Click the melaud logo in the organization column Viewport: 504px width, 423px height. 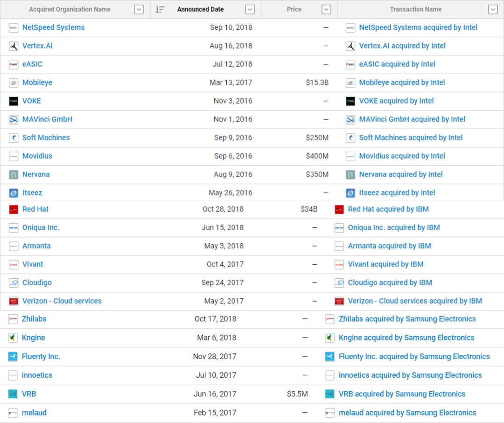(13, 413)
